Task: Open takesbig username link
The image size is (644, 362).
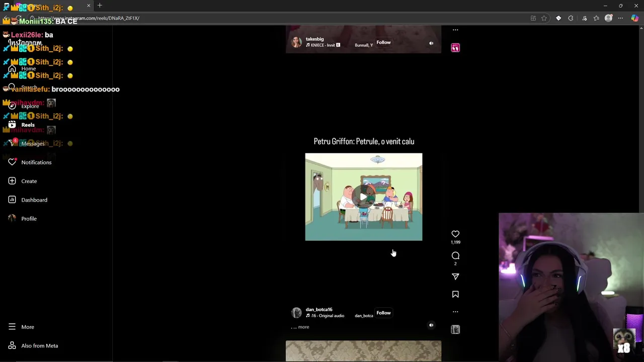Action: (314, 39)
